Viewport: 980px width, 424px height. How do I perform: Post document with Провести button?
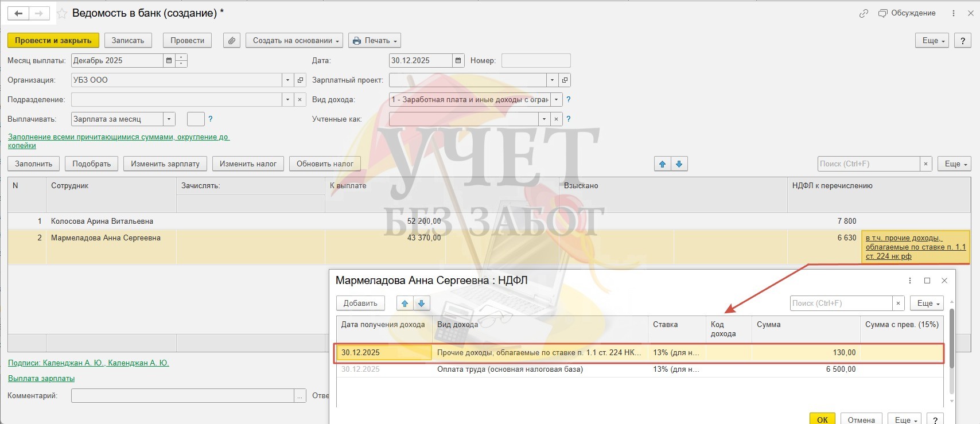tap(188, 41)
